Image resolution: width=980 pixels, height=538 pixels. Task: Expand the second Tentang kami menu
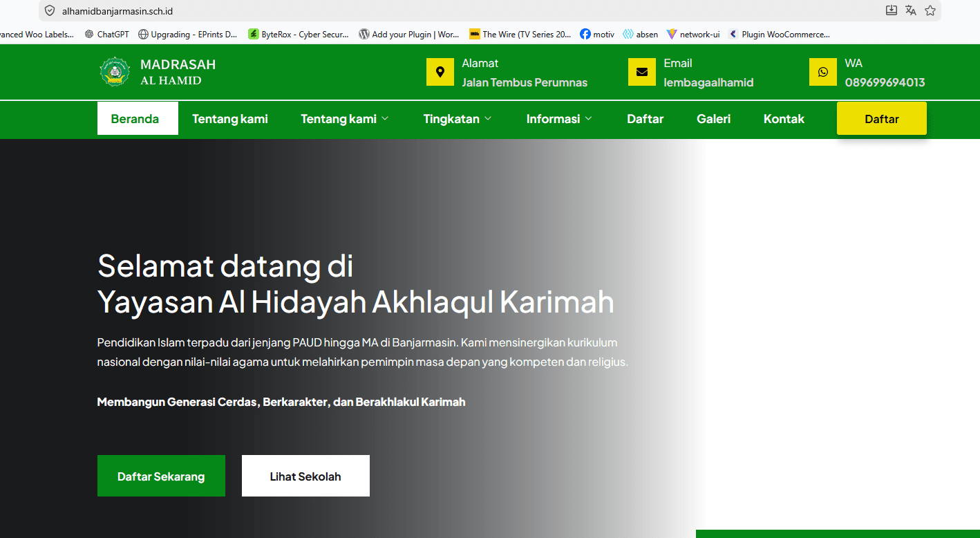[344, 118]
